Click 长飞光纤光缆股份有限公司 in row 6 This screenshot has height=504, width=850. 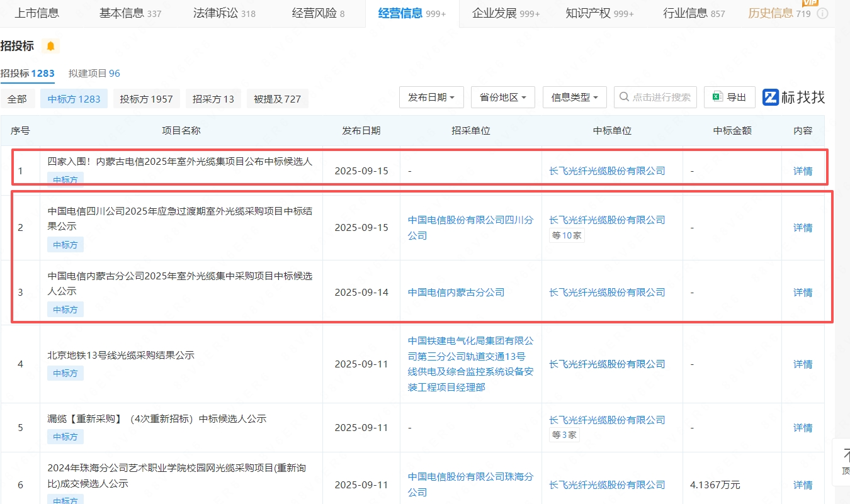coord(607,485)
